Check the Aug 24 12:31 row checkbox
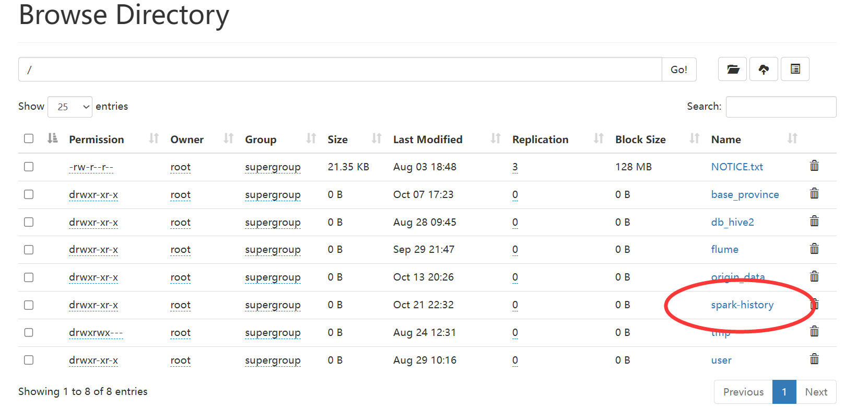Image resolution: width=868 pixels, height=407 pixels. click(29, 333)
